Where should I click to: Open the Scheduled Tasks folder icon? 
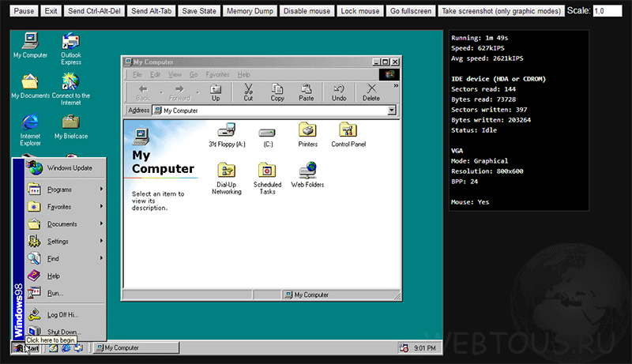[267, 171]
